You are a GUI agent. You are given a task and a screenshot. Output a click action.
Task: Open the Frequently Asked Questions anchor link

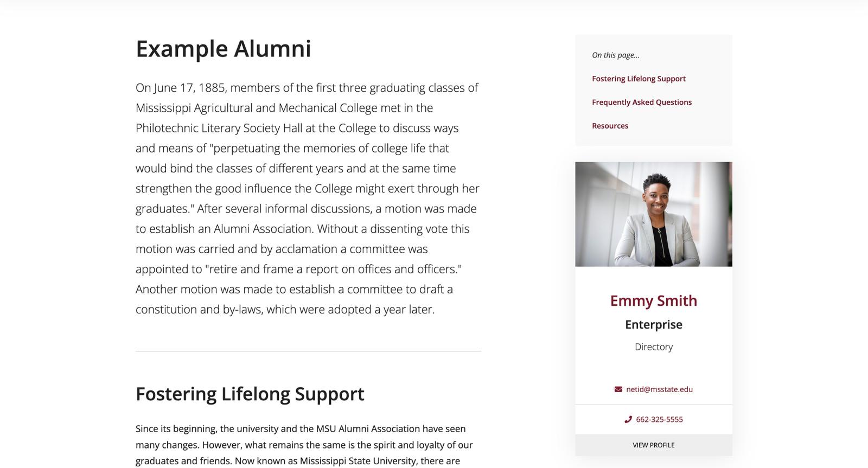coord(642,102)
